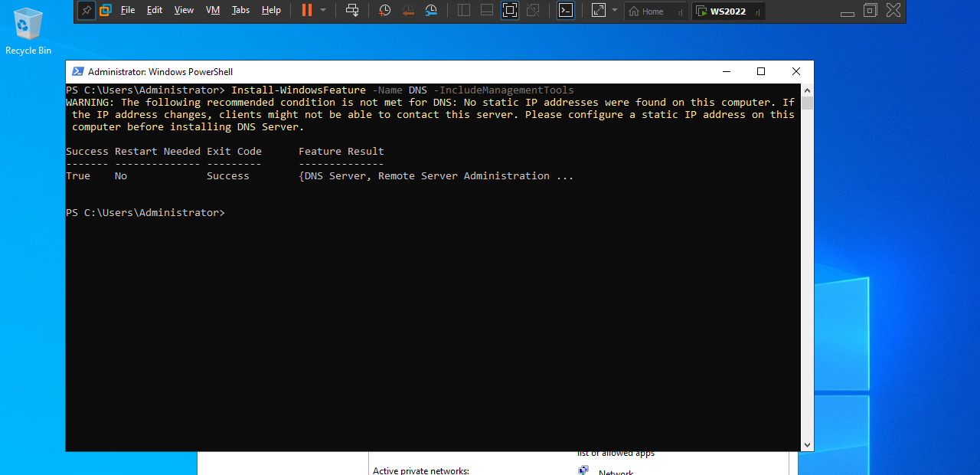Close the PowerShell window
980x475 pixels.
pyautogui.click(x=796, y=71)
